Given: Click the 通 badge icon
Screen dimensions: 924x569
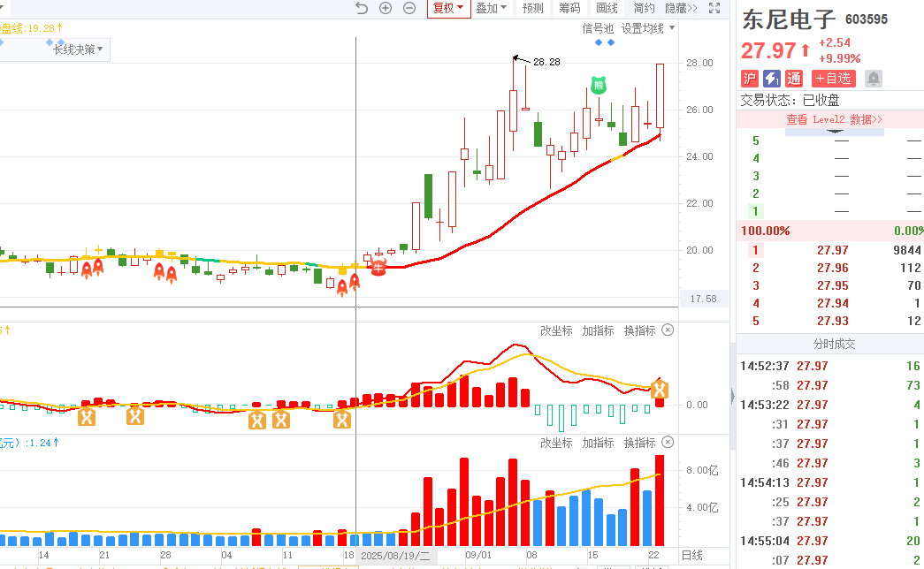Looking at the screenshot, I should pos(794,79).
